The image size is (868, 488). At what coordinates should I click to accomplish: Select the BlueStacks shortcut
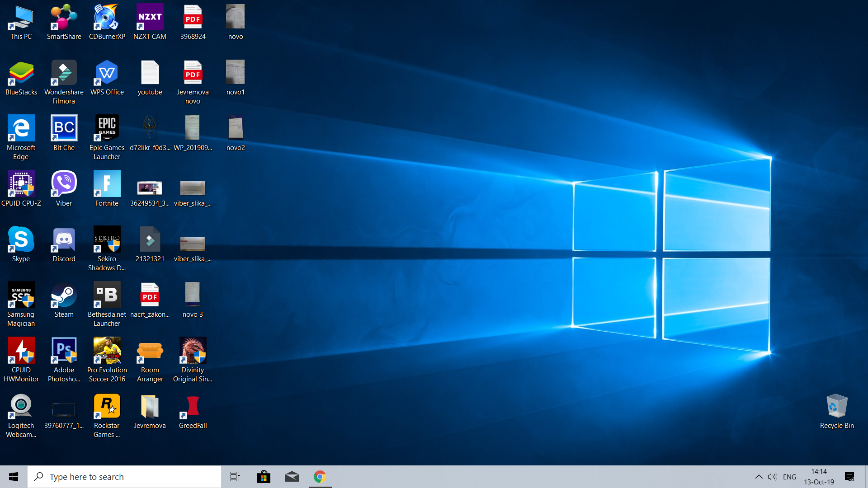[21, 78]
